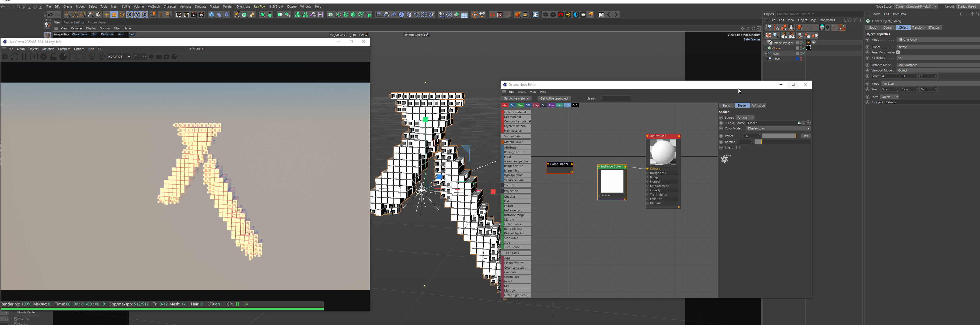The image size is (980, 325).
Task: Open Octane settings gear in Live Viewer
Action: [x=44, y=57]
